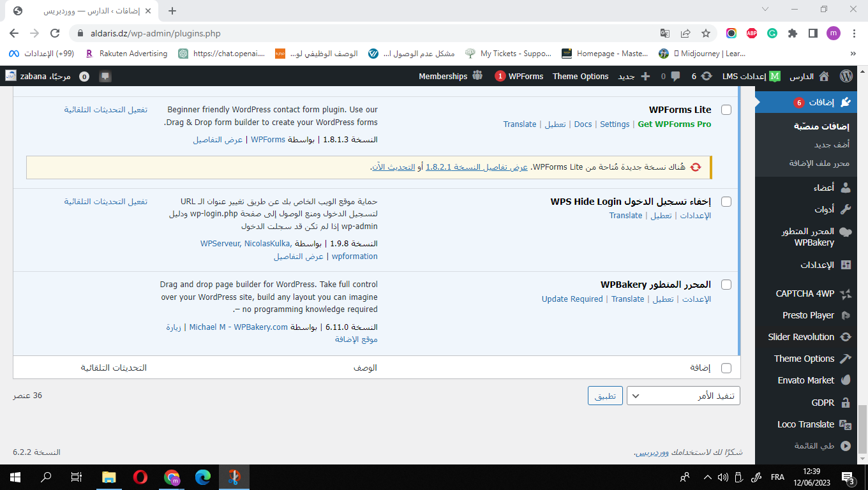Click the Memberships group icon in admin bar
868x490 pixels.
478,76
